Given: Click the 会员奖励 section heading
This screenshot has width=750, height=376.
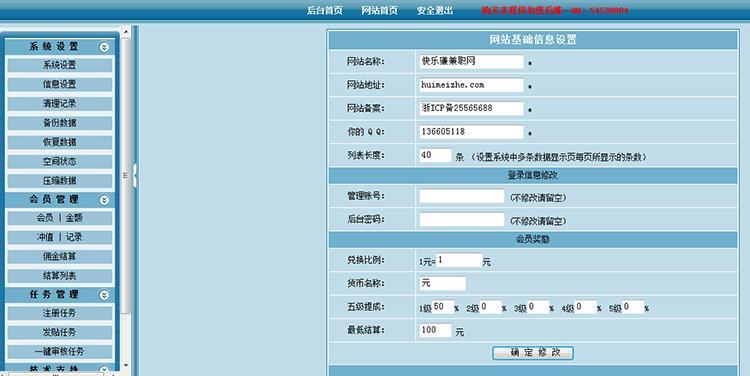Looking at the screenshot, I should 533,240.
